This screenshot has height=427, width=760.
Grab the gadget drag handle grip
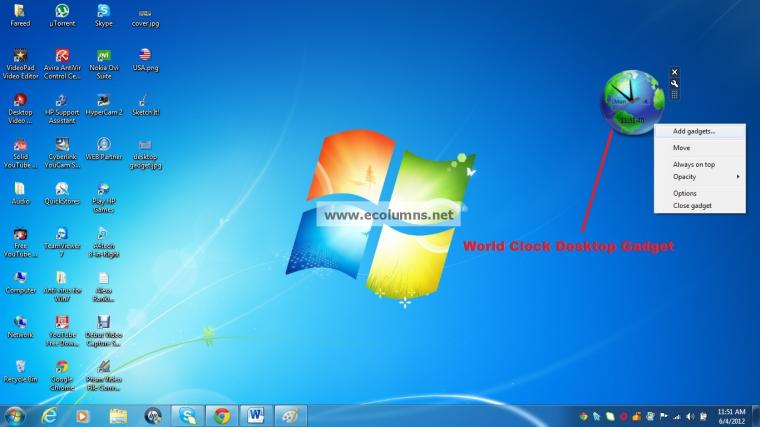tap(674, 95)
